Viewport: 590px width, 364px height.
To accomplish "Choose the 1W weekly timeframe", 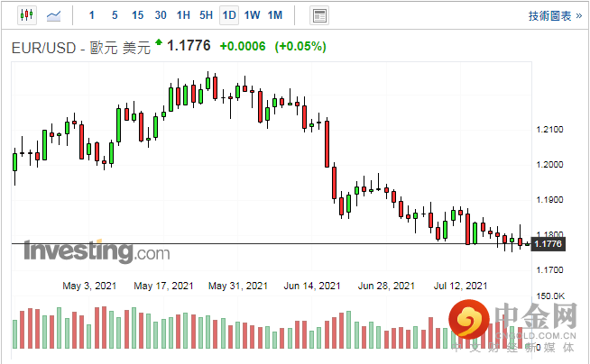I will point(252,15).
